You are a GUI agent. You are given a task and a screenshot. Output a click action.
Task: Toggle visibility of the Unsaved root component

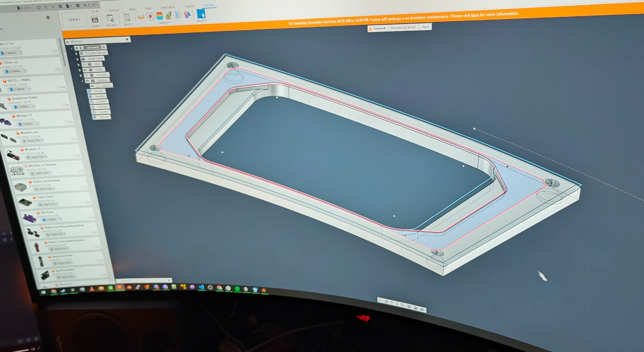pyautogui.click(x=77, y=48)
